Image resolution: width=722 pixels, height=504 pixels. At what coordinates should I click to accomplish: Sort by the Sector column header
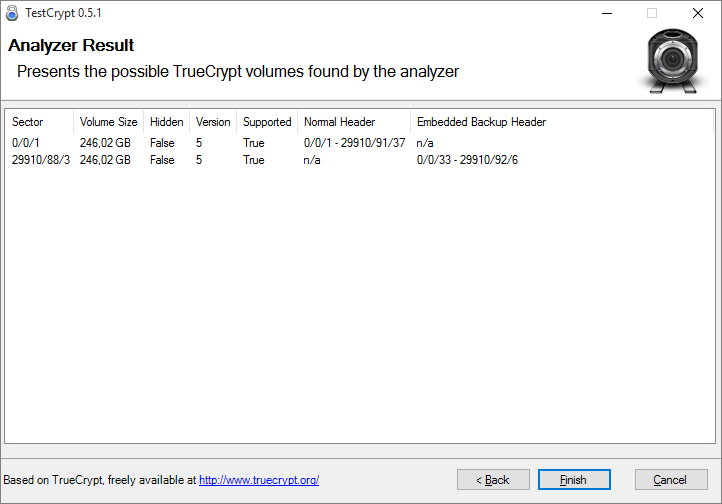39,122
